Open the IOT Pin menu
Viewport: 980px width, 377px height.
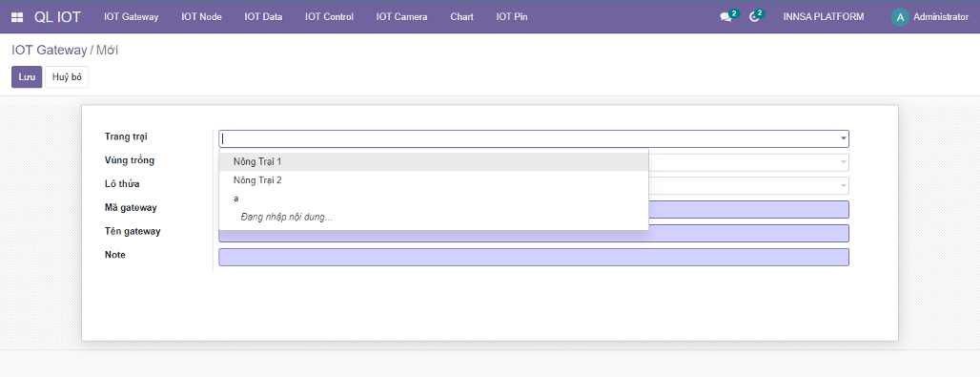point(512,17)
